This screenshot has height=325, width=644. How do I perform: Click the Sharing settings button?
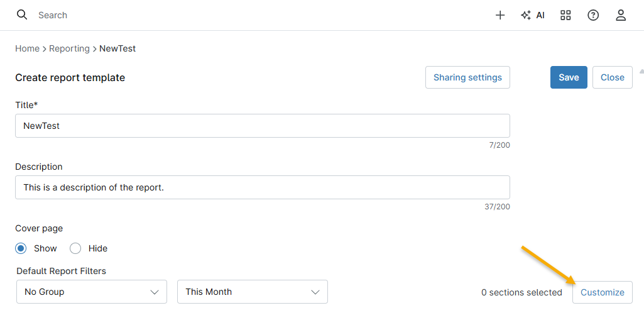click(467, 77)
